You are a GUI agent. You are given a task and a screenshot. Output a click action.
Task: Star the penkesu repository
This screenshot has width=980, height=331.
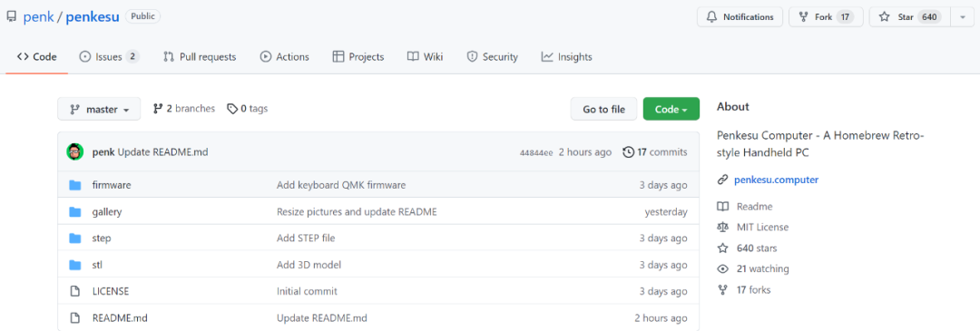pyautogui.click(x=909, y=17)
